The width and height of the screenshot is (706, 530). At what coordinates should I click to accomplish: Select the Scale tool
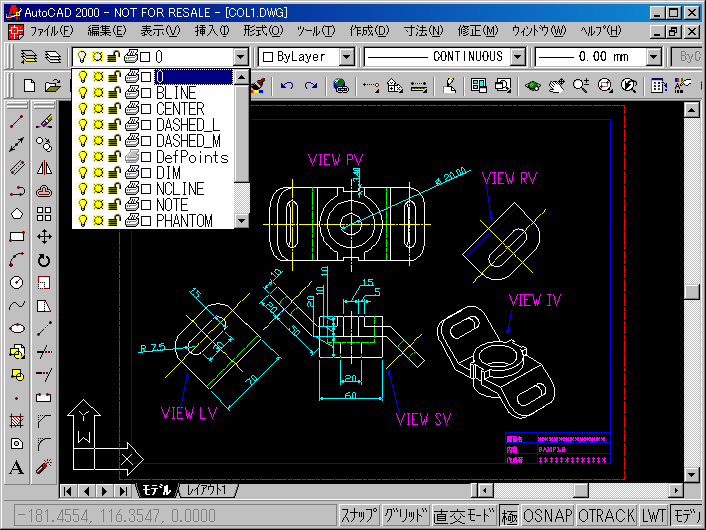(x=44, y=283)
